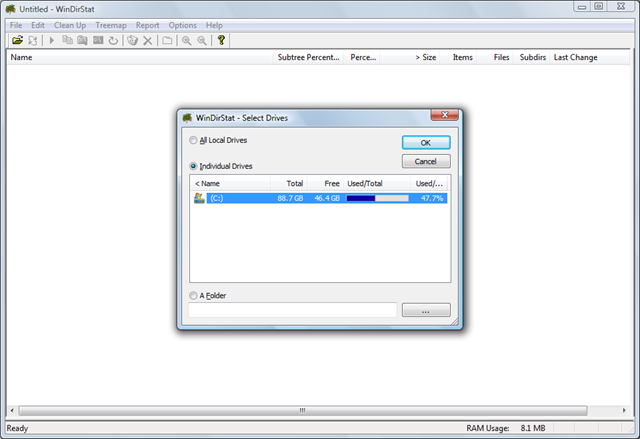Click the Zoom In magnifier icon
This screenshot has height=439, width=640.
point(187,40)
